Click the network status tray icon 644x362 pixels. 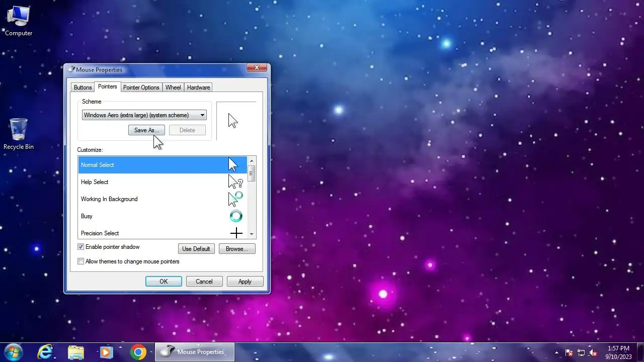(x=581, y=352)
